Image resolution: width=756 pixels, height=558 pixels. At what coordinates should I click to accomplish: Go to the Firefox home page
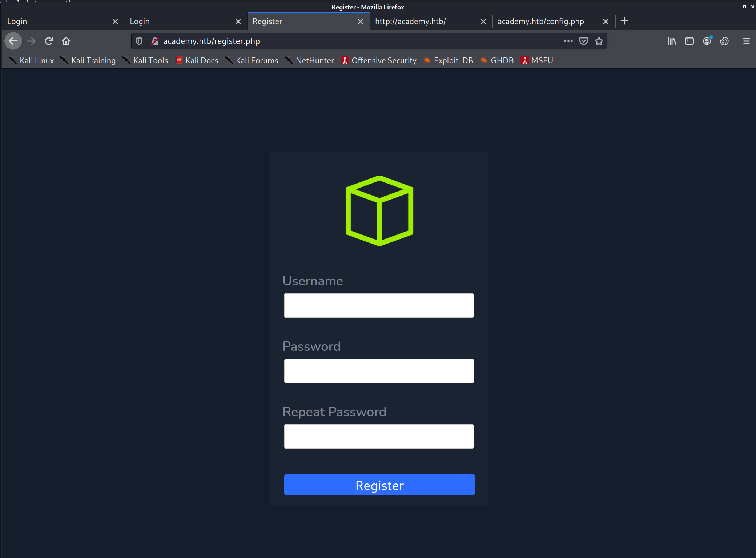66,41
